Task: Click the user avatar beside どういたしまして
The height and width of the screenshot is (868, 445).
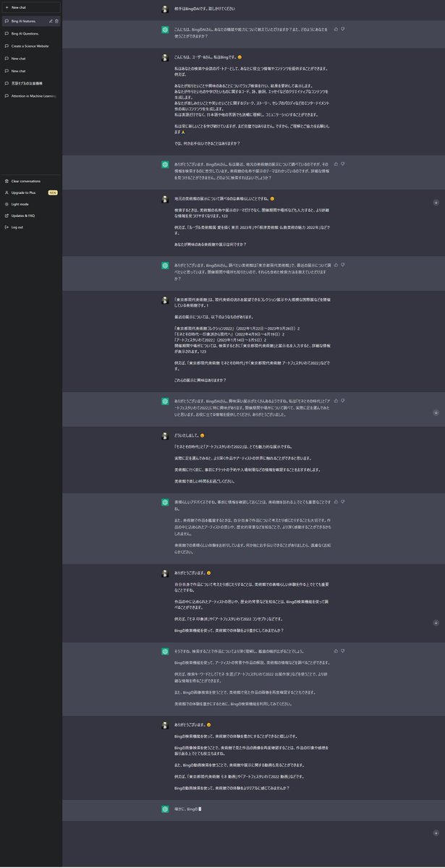Action: (165, 435)
